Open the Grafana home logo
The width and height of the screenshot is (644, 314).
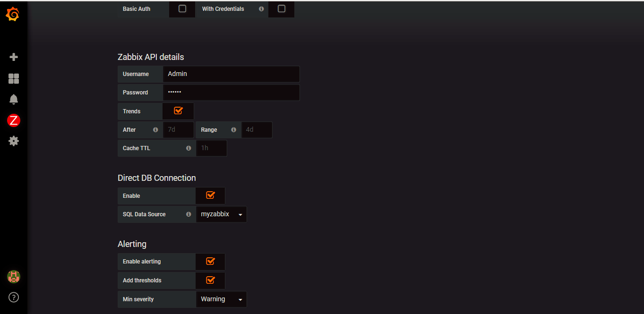click(13, 15)
